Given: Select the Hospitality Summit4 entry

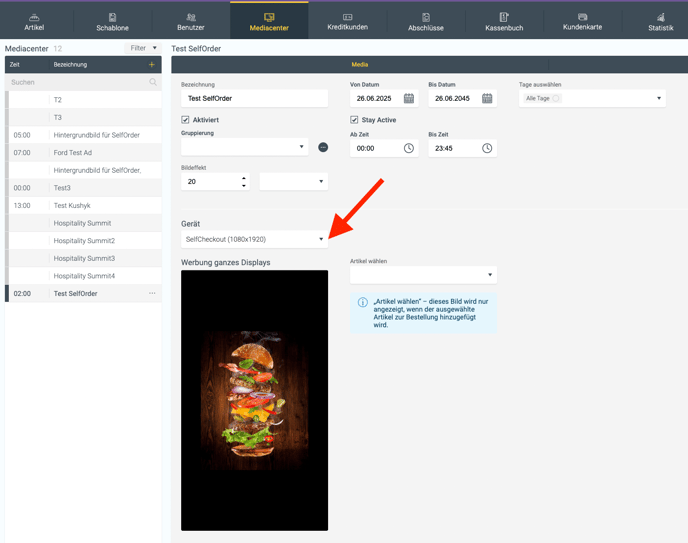Looking at the screenshot, I should pyautogui.click(x=83, y=275).
